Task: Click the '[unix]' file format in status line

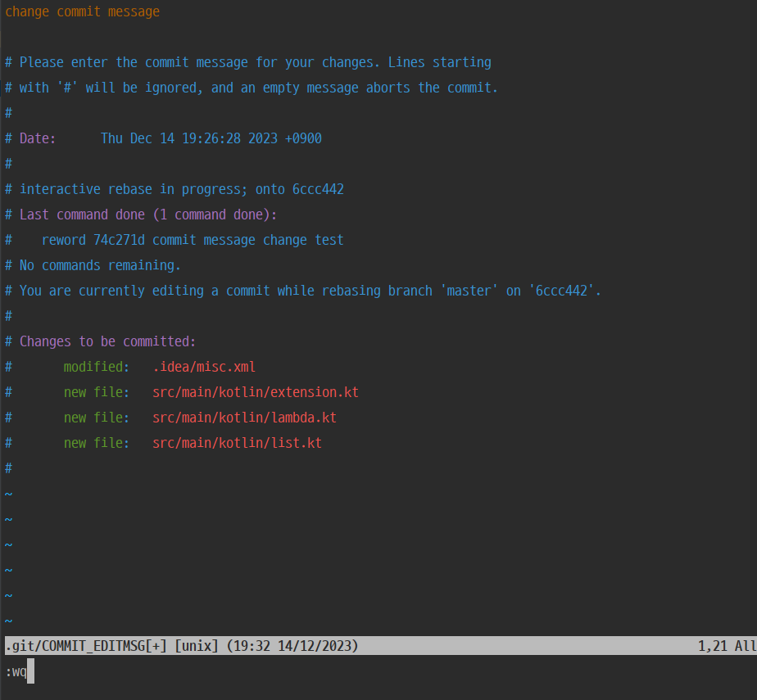Action: coord(197,646)
